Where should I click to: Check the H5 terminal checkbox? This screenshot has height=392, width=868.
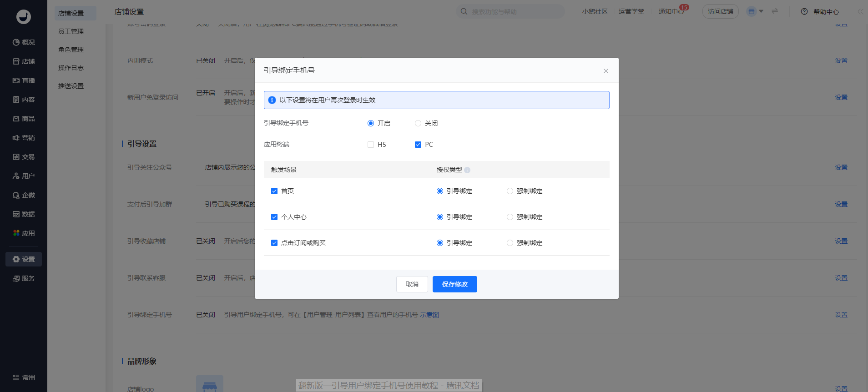coord(371,145)
